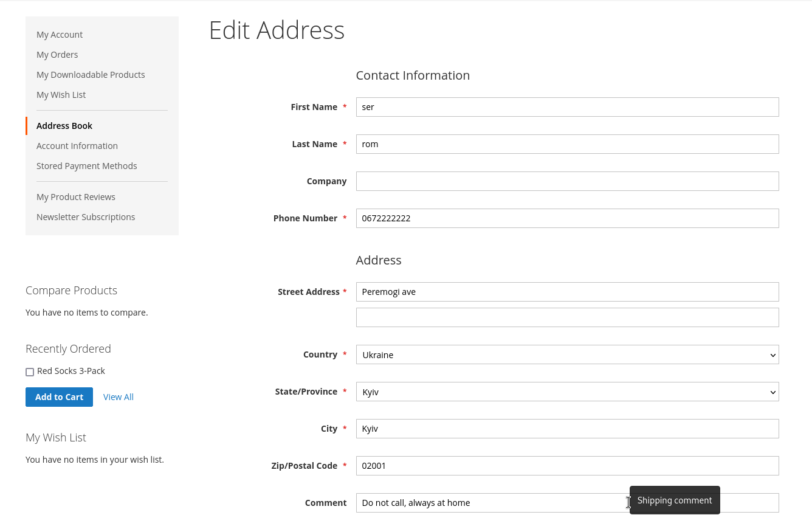
Task: Expand the State/Province dropdown
Action: coord(566,392)
